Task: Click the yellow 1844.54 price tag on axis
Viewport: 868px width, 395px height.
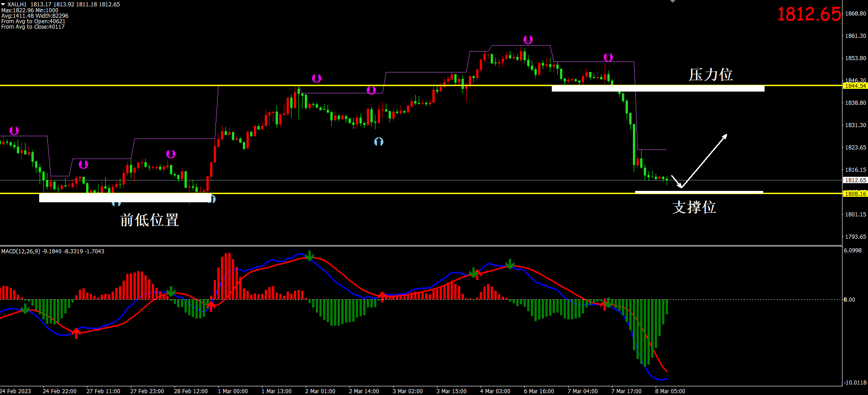Action: coord(855,86)
